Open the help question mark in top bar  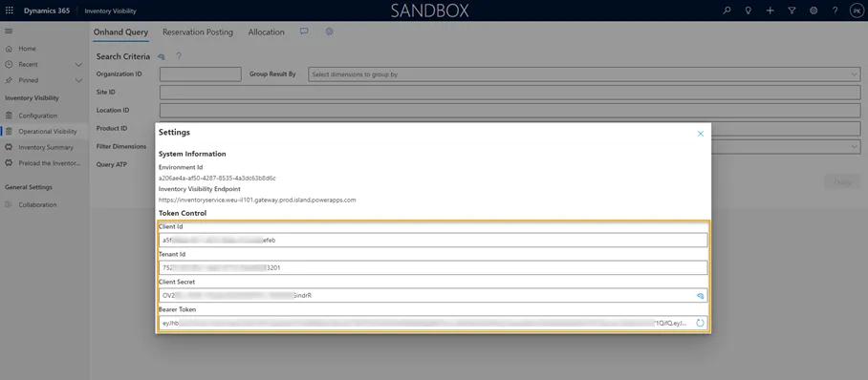[835, 11]
